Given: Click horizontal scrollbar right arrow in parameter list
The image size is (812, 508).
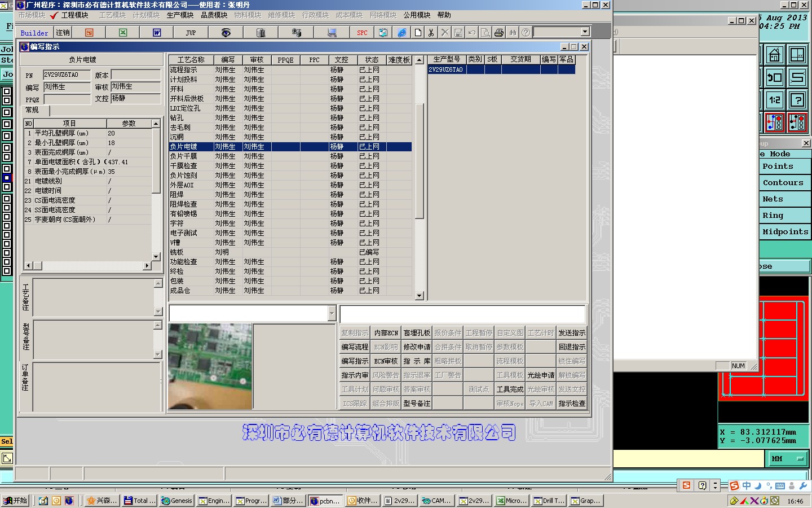Looking at the screenshot, I should point(147,265).
